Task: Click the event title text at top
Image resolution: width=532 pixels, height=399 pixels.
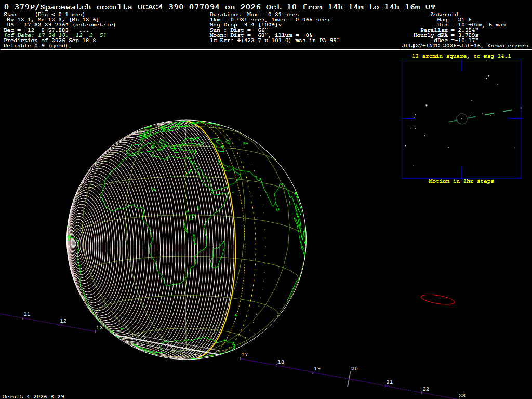Action: click(x=220, y=7)
